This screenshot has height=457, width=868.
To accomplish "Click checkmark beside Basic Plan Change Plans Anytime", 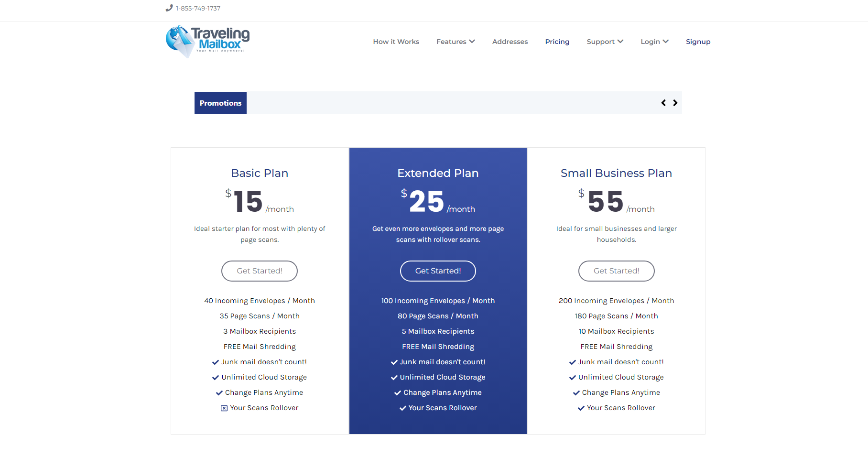I will (219, 393).
